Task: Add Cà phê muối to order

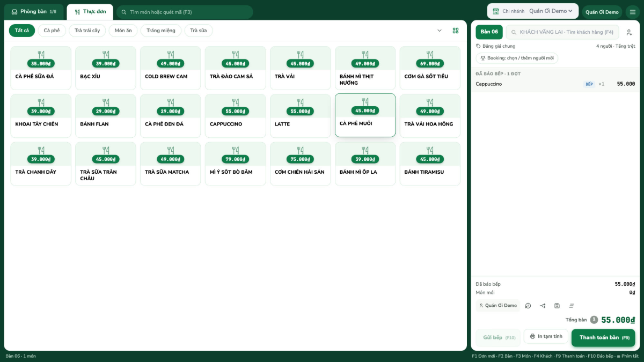Action: (365, 115)
